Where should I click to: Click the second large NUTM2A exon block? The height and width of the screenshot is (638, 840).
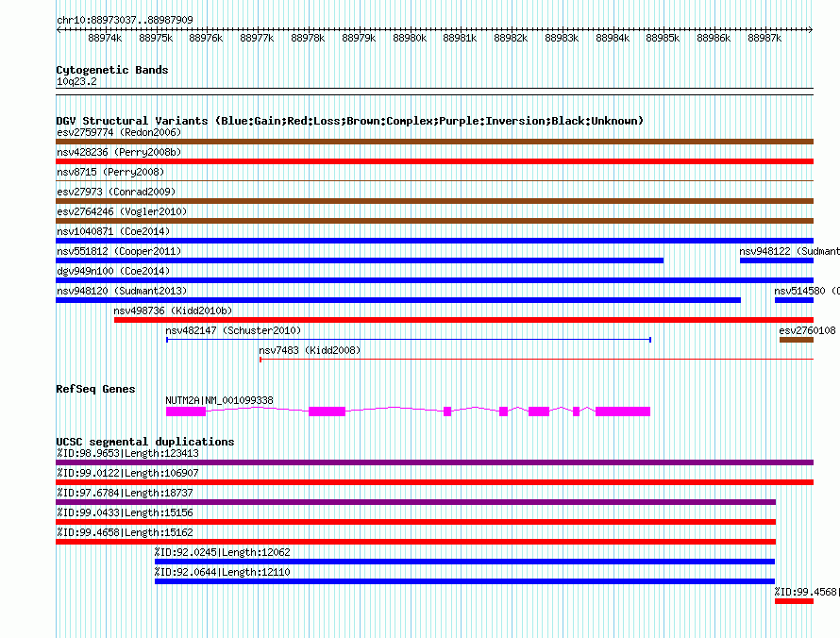coord(327,411)
